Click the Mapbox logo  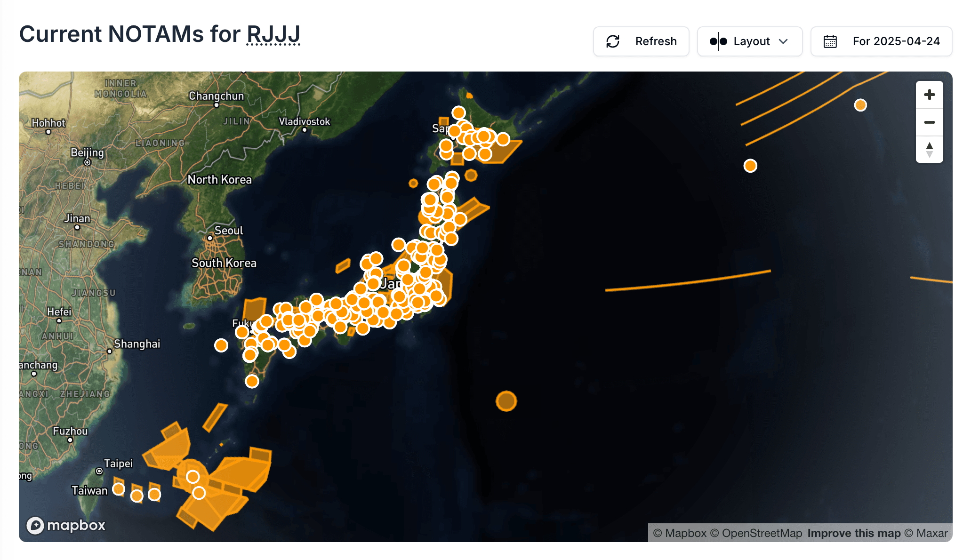click(66, 525)
